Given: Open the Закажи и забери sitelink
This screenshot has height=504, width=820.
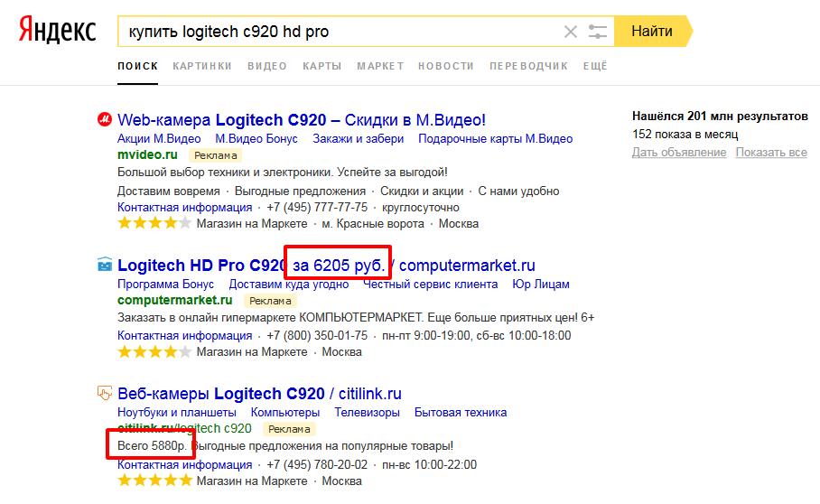Looking at the screenshot, I should click(359, 139).
